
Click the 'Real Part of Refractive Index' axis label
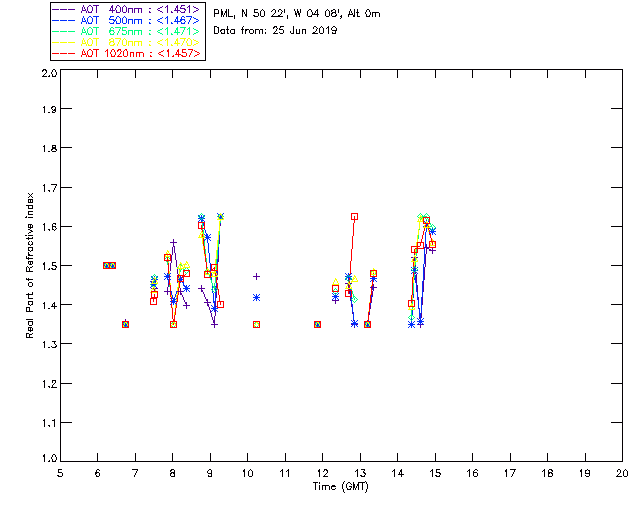pos(31,264)
